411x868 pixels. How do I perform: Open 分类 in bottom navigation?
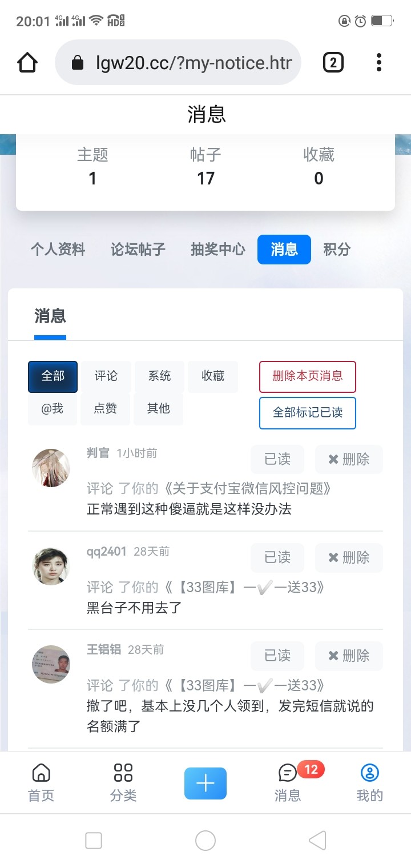[x=123, y=782]
